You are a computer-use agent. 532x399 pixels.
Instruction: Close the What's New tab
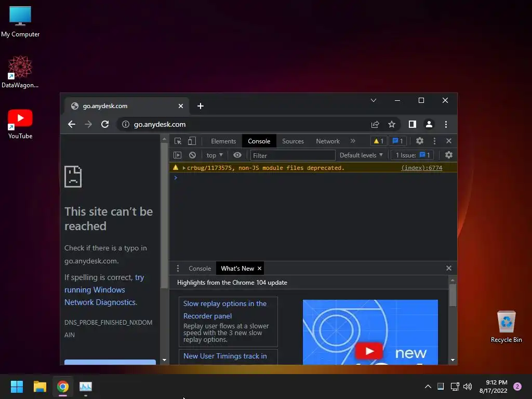[x=260, y=269]
